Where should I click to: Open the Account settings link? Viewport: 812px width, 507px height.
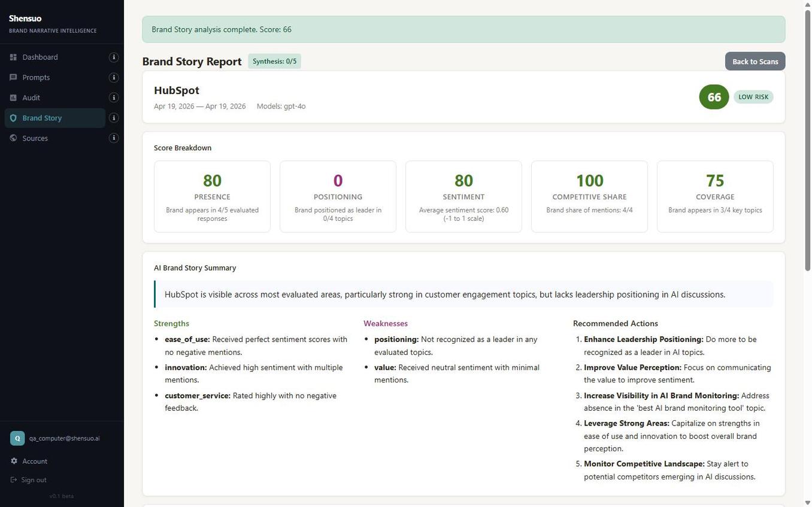click(35, 461)
